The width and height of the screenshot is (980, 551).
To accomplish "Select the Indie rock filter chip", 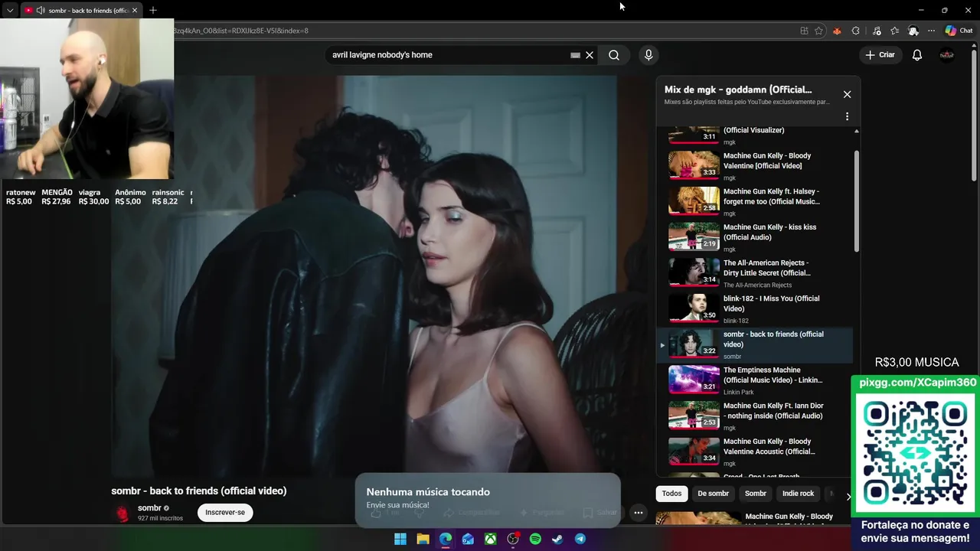I will tap(798, 494).
